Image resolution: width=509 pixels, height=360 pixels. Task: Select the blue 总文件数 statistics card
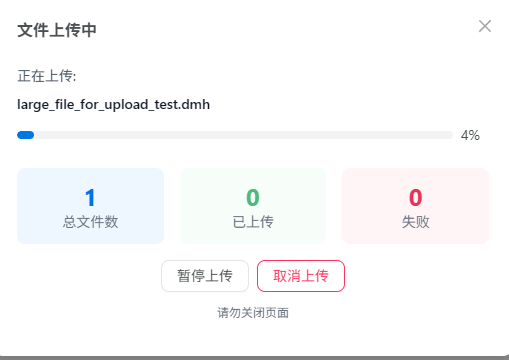[90, 206]
